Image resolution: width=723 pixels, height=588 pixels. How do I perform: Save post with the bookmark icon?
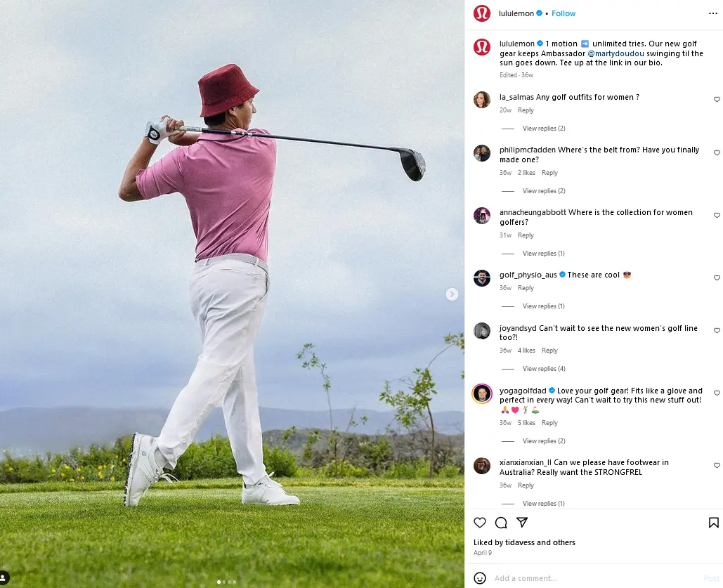713,523
